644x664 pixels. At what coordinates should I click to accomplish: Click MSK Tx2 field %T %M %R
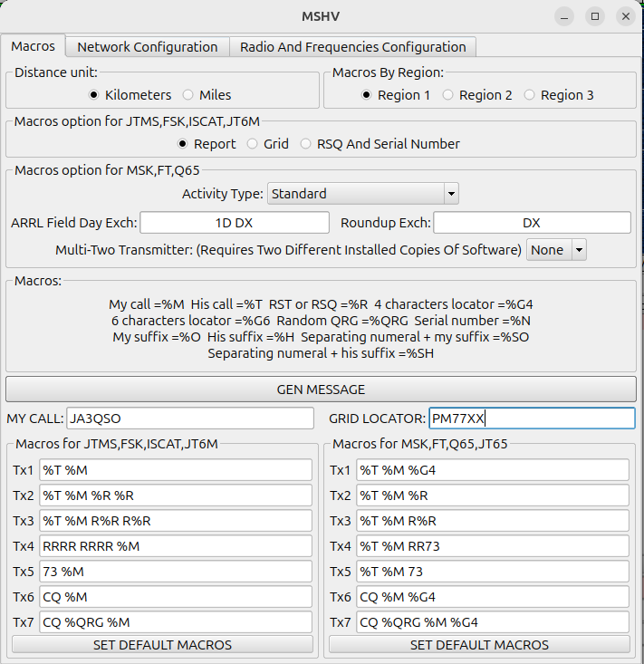coord(493,496)
